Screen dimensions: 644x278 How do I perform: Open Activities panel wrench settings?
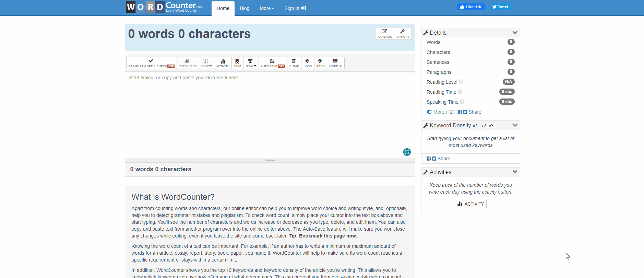(x=426, y=172)
